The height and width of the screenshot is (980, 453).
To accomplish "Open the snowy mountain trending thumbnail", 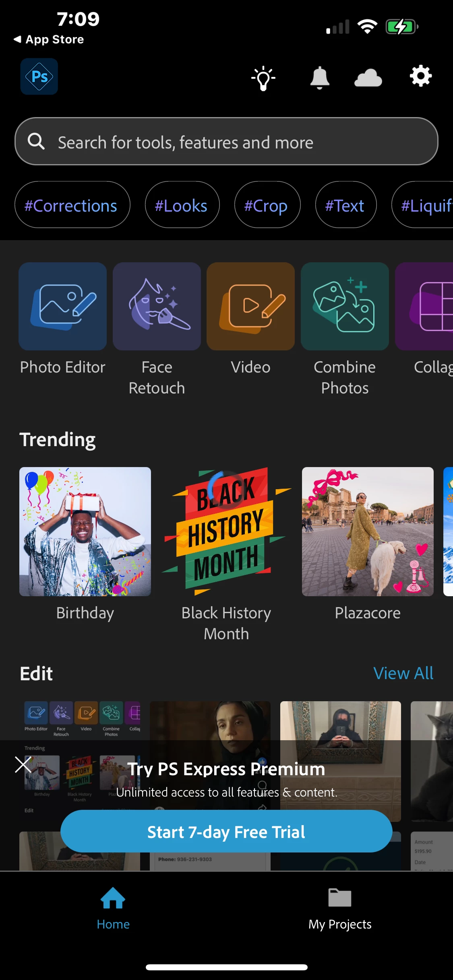I will [448, 531].
